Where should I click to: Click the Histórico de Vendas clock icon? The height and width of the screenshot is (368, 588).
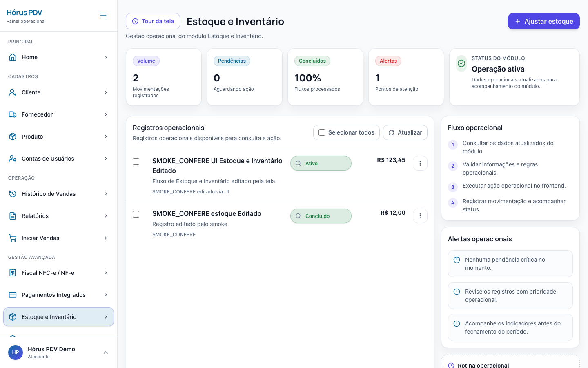point(13,194)
